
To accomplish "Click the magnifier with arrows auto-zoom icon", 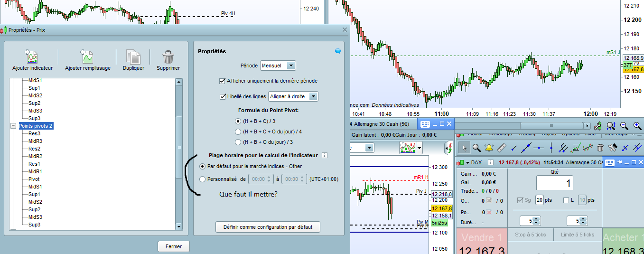I will (x=611, y=126).
